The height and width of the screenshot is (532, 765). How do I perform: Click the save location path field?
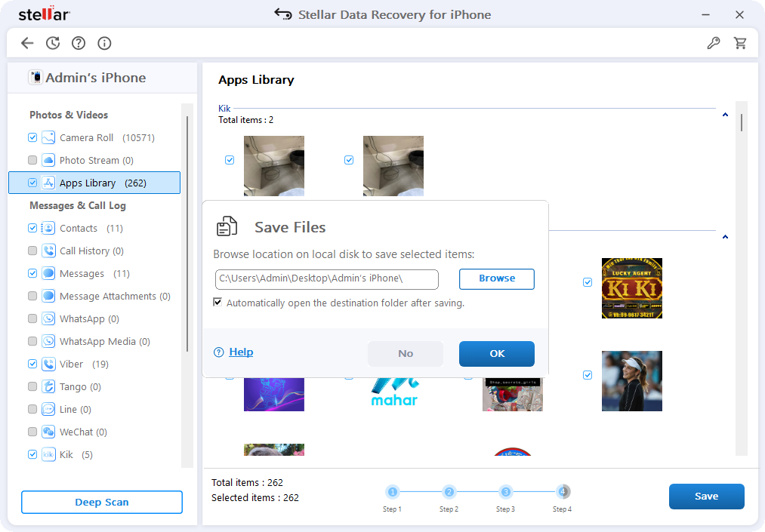[327, 279]
